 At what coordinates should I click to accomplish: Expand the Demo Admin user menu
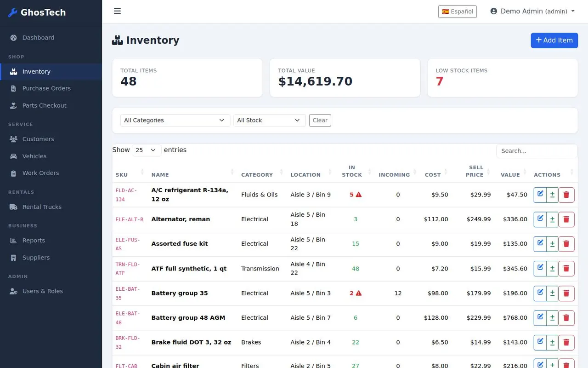[x=532, y=11]
